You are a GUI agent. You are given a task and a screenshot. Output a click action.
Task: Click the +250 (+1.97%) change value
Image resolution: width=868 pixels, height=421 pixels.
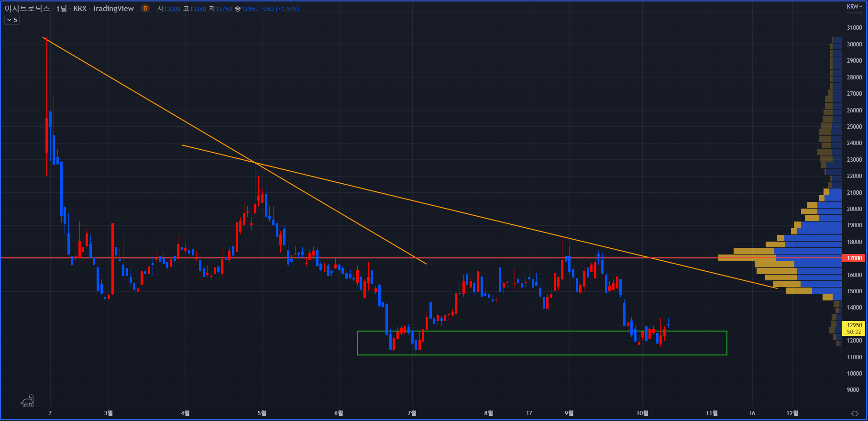(x=280, y=9)
